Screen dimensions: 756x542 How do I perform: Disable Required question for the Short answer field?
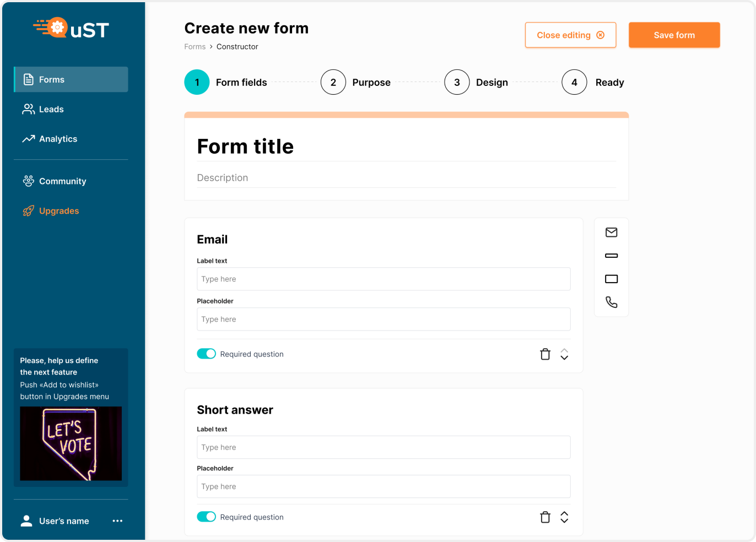click(x=207, y=517)
